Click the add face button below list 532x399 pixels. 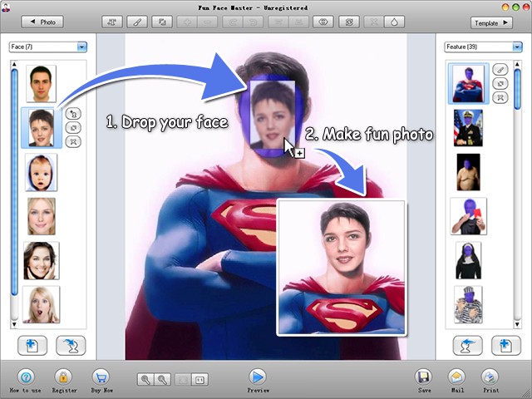(x=31, y=345)
